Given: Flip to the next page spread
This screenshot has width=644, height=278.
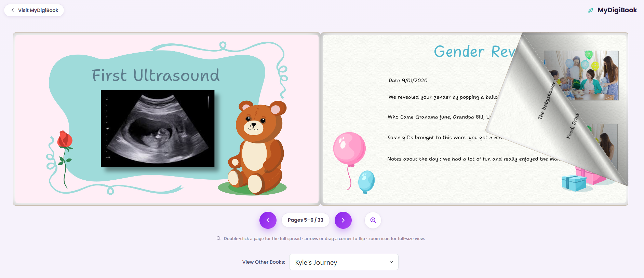Looking at the screenshot, I should click(343, 220).
